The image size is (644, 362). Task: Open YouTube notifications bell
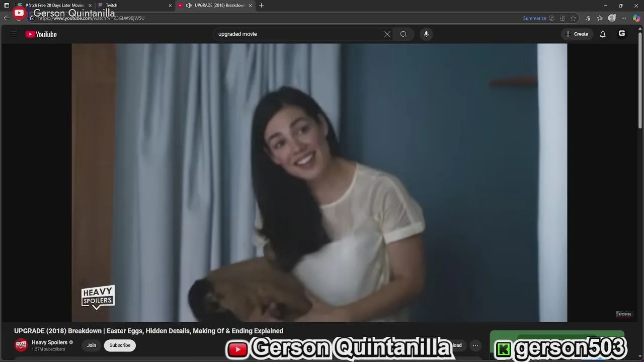point(603,34)
